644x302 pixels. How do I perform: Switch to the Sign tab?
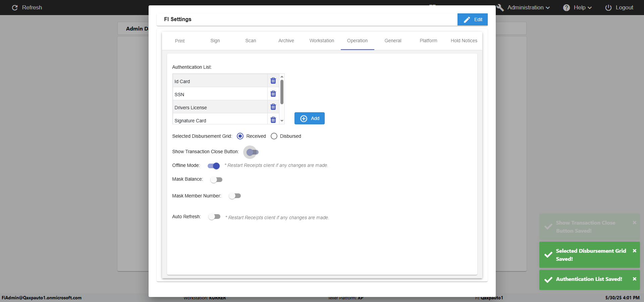tap(215, 41)
